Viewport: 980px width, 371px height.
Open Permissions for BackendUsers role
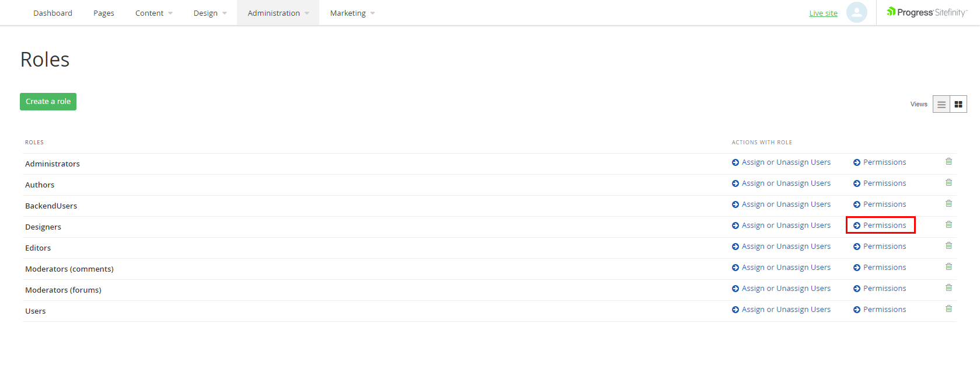[880, 204]
